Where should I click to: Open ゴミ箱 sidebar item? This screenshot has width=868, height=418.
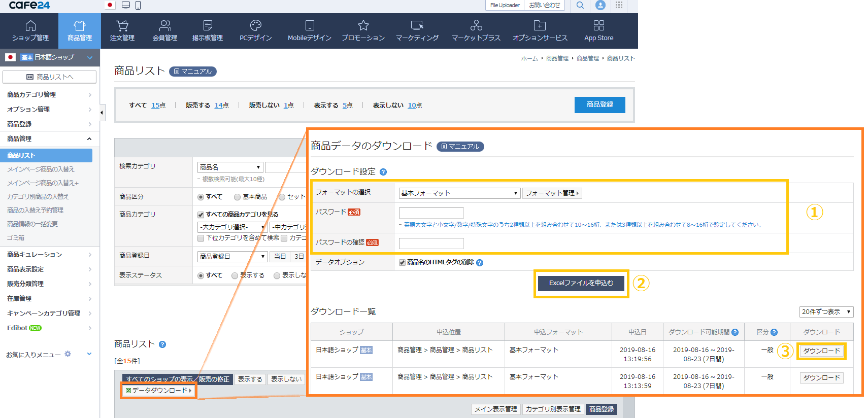16,238
